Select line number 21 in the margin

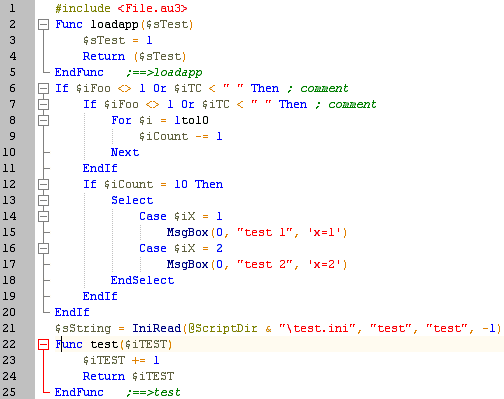pos(9,328)
